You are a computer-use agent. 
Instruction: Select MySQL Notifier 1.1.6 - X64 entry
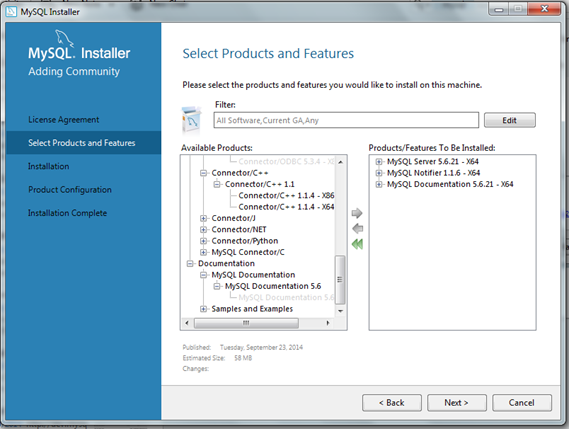433,173
